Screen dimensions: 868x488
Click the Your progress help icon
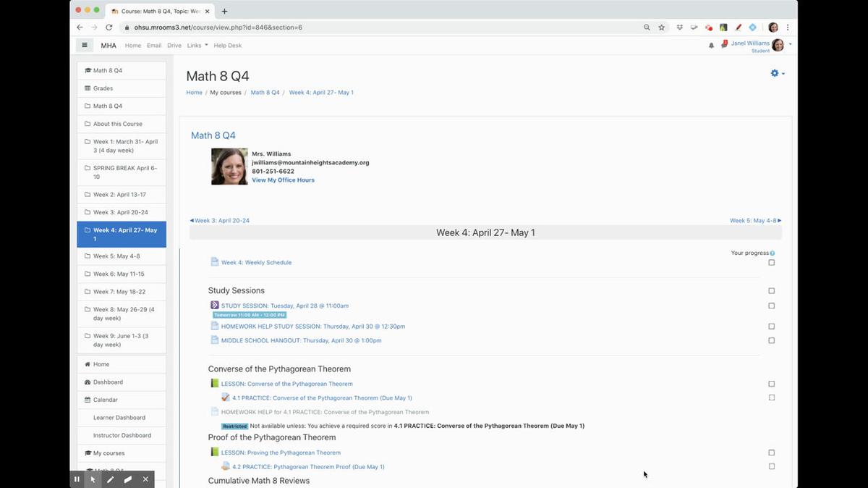coord(773,253)
